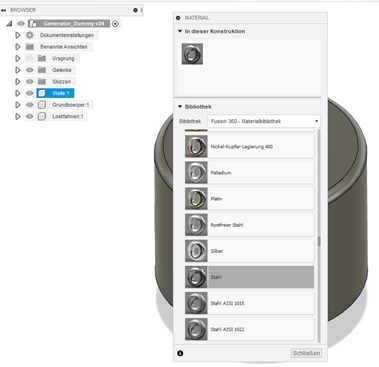Select Welle:1 in the browser tree
The width and height of the screenshot is (379, 367).
point(61,93)
